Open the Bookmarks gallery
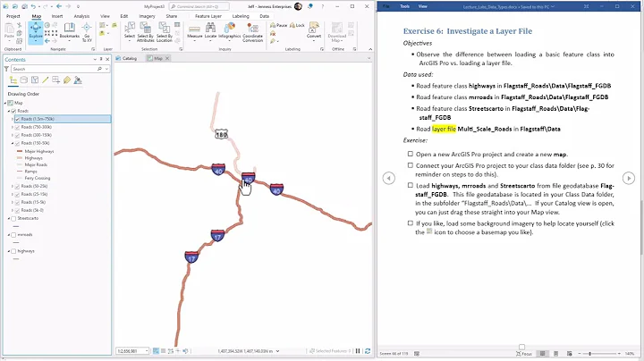The height and width of the screenshot is (361, 644). tap(70, 32)
